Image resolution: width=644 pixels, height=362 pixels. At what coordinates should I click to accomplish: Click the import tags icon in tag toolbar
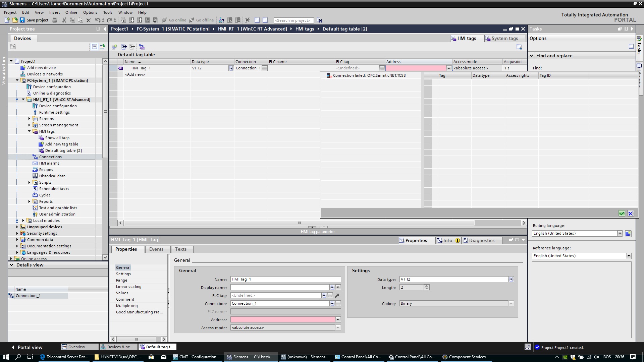point(132,47)
